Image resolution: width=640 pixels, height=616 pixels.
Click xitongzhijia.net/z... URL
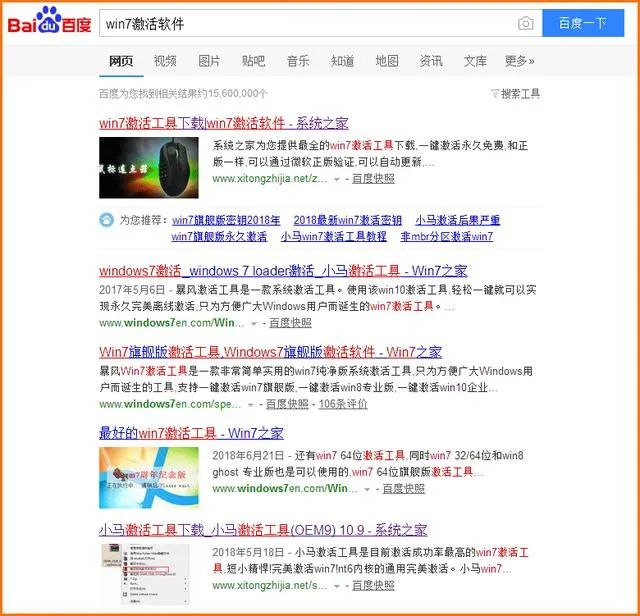269,178
